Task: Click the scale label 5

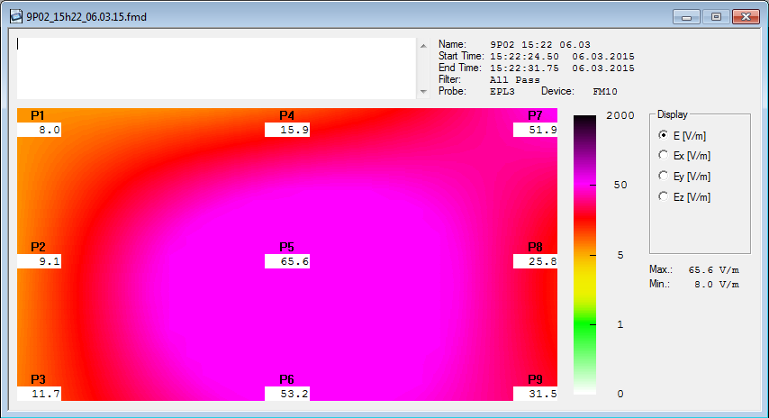Action: coord(620,255)
